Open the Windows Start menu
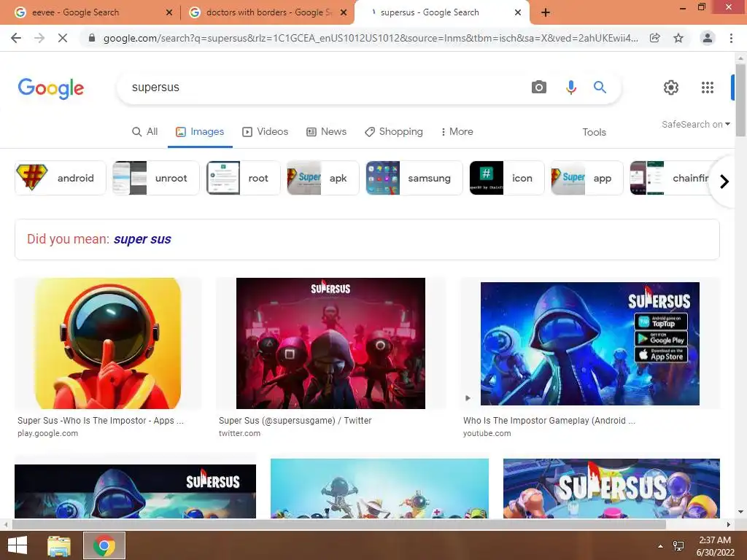The width and height of the screenshot is (747, 560). pyautogui.click(x=18, y=545)
